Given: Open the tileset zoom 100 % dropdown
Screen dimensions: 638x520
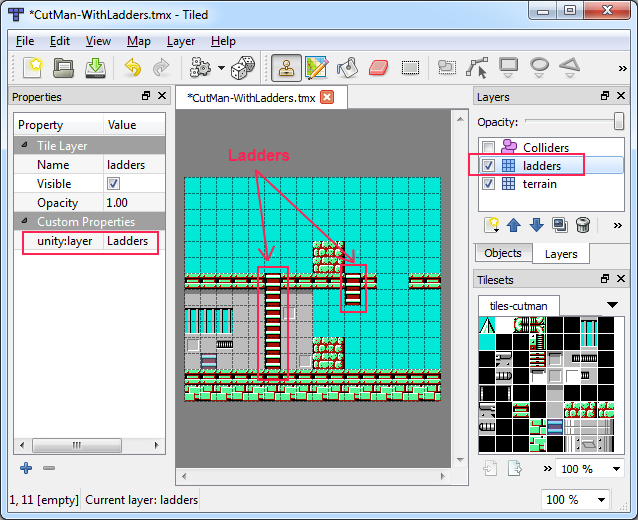Looking at the screenshot, I should point(616,469).
